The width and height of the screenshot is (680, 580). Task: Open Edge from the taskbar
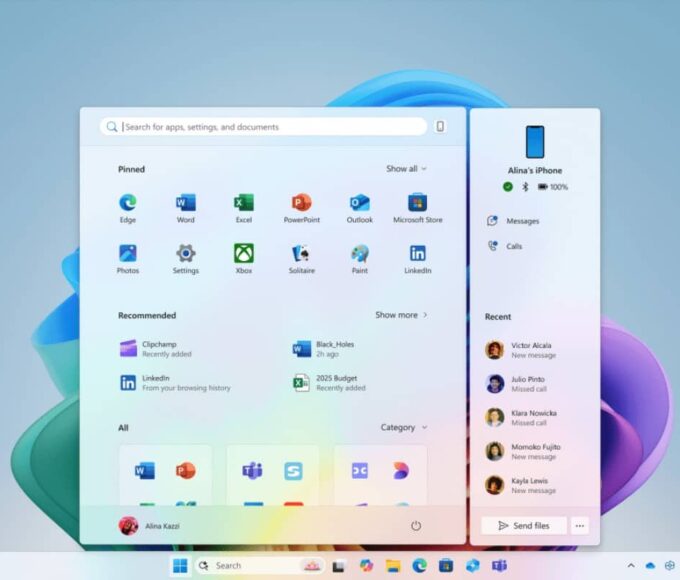[419, 566]
